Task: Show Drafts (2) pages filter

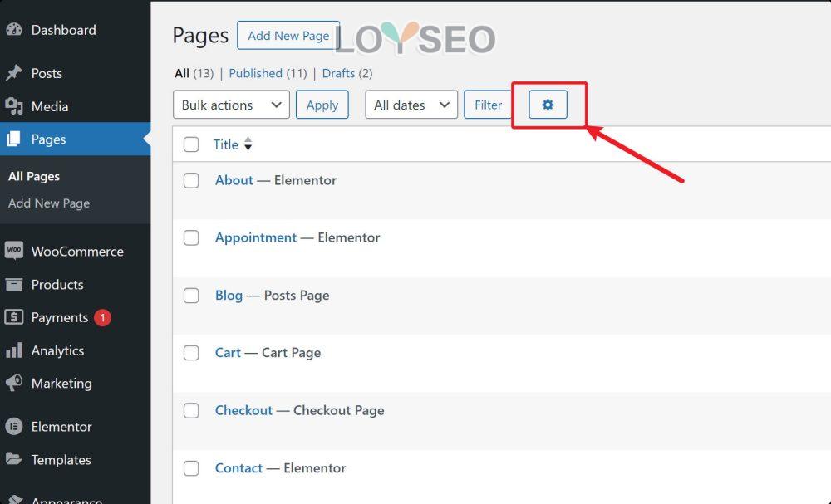Action: click(x=347, y=73)
